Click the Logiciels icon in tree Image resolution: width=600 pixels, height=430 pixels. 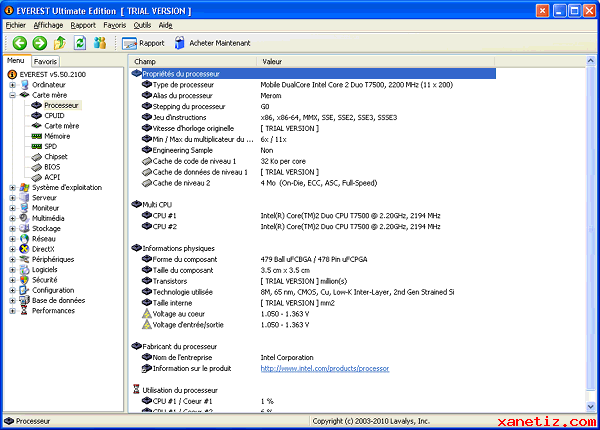[24, 270]
